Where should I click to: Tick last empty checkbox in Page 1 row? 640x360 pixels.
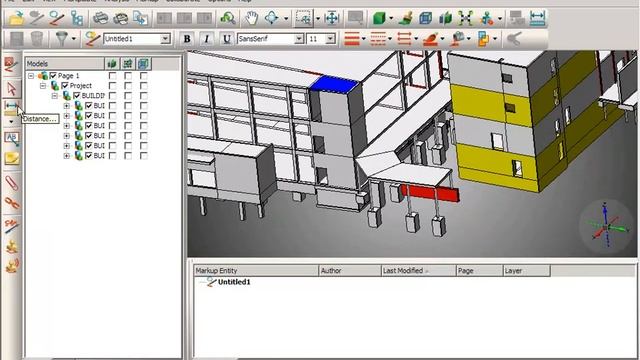pos(143,76)
